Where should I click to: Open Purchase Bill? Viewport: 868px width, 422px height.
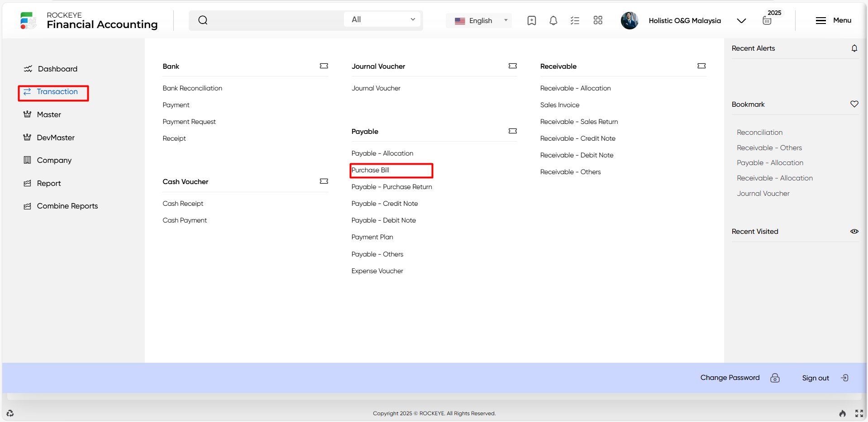(x=370, y=170)
